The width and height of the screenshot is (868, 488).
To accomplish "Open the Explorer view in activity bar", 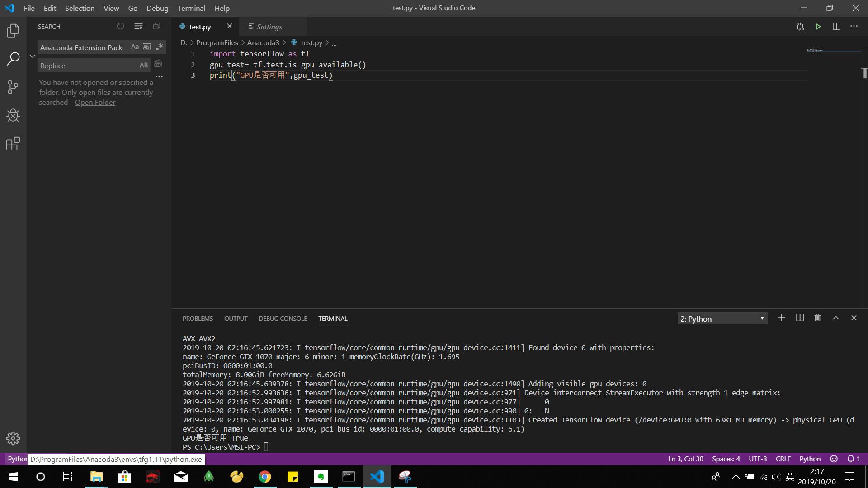I will tap(13, 30).
